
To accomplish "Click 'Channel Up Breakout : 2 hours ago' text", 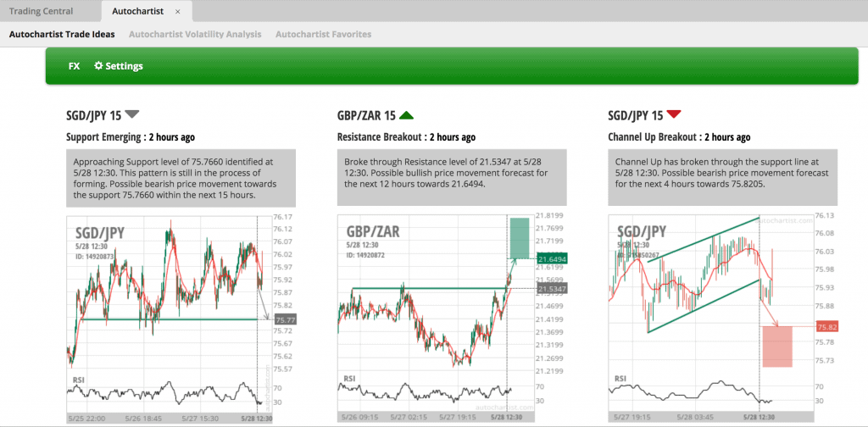I will click(x=679, y=137).
